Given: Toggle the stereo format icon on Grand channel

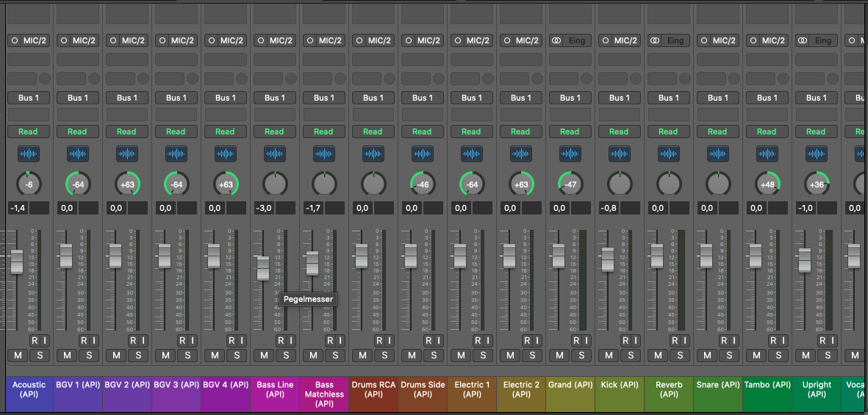Looking at the screenshot, I should 556,40.
